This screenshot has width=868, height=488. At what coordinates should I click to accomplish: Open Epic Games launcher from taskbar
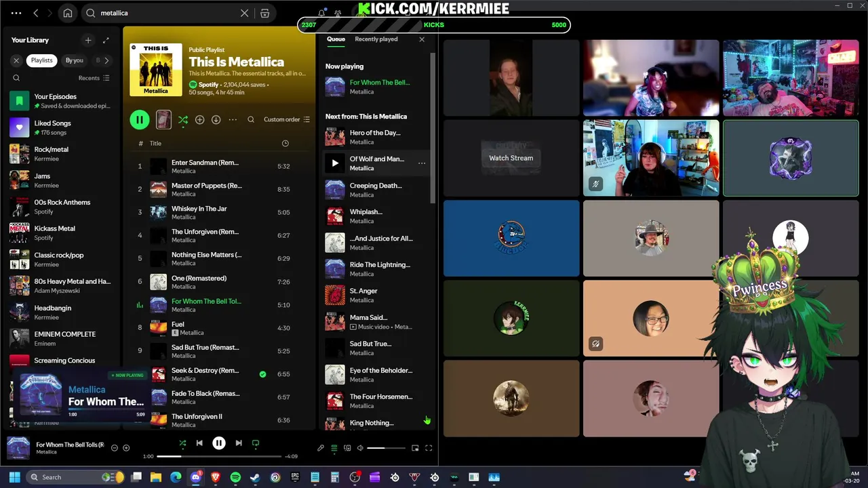pos(295,477)
